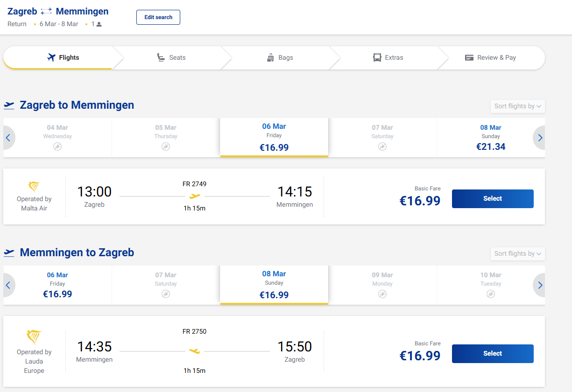The height and width of the screenshot is (392, 572).
Task: Click the no-flight icon under 04 Mar
Action: (x=57, y=147)
